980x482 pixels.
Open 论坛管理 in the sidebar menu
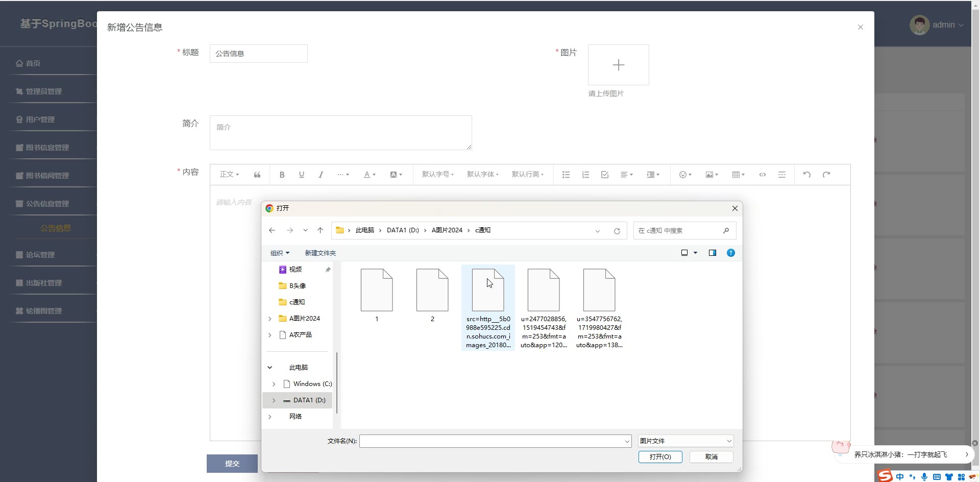pyautogui.click(x=40, y=255)
